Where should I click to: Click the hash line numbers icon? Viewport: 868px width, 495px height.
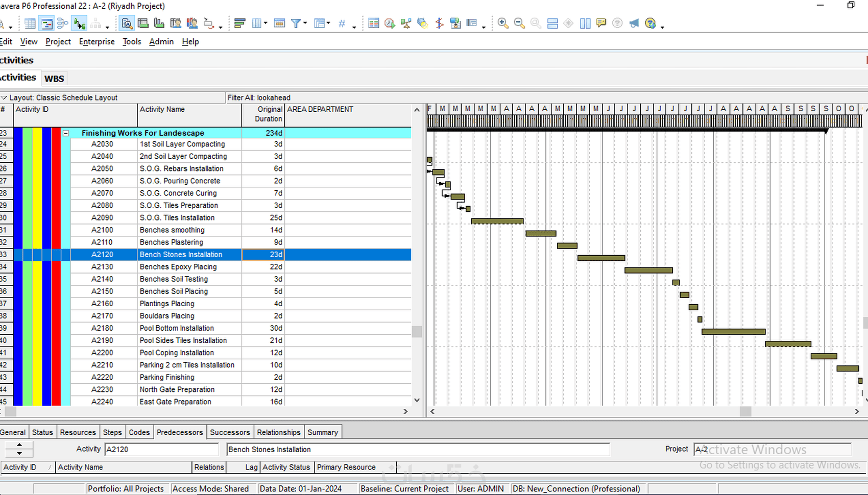pos(342,23)
